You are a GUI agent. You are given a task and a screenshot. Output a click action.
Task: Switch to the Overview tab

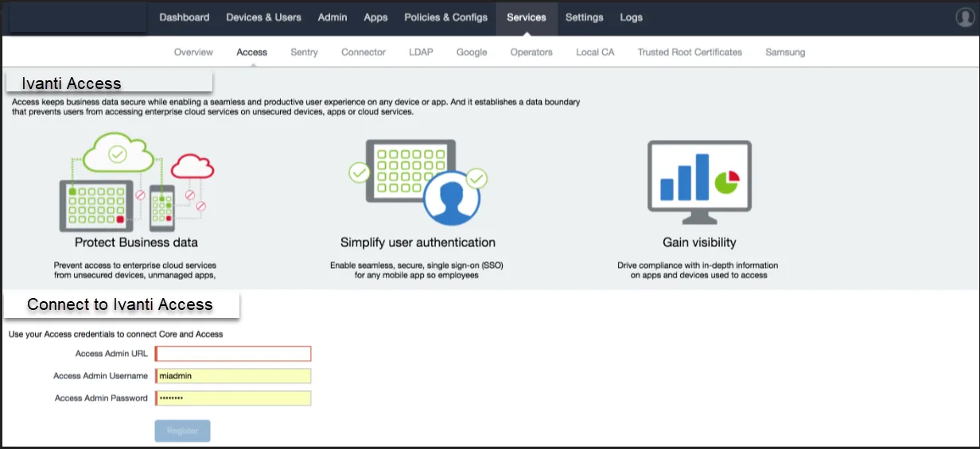coord(193,52)
